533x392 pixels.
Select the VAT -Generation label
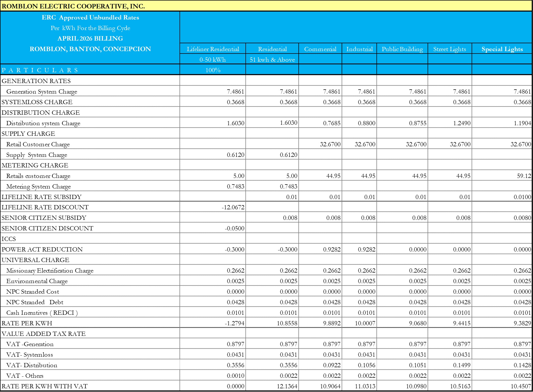click(30, 344)
